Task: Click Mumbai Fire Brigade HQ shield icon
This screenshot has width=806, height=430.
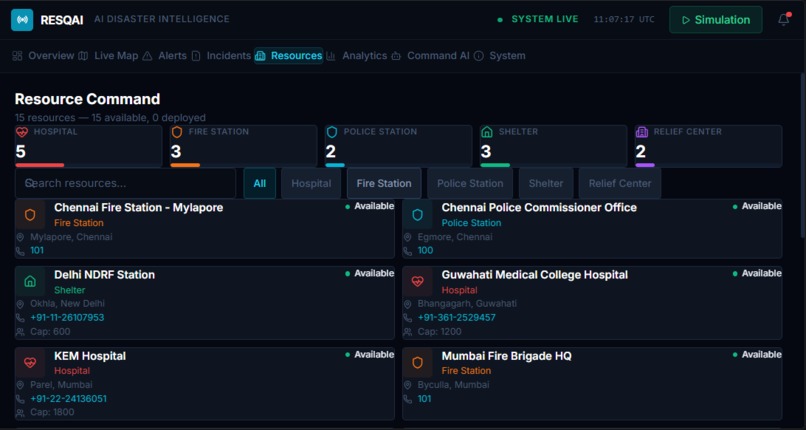Action: click(x=417, y=363)
